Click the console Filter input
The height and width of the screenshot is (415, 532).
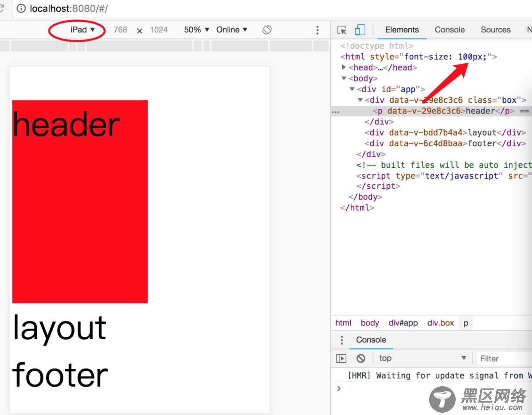tap(505, 358)
